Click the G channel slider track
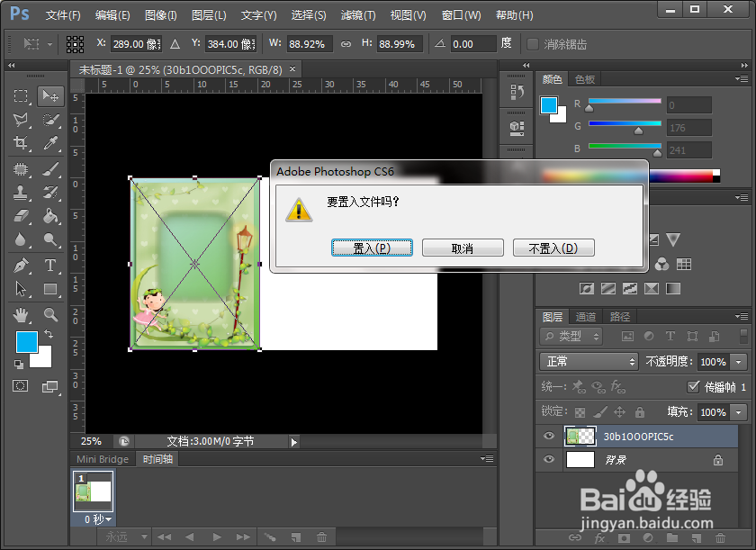The image size is (756, 550). tap(625, 123)
